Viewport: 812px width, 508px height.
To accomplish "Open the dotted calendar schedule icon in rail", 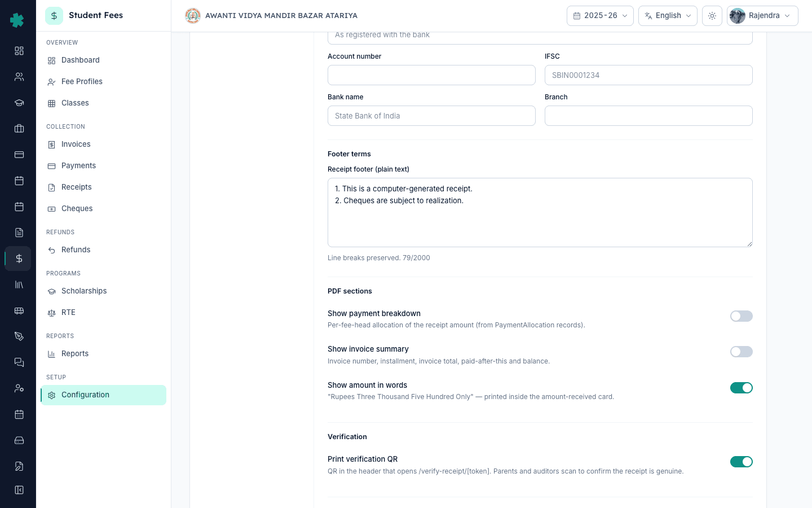I will click(19, 414).
